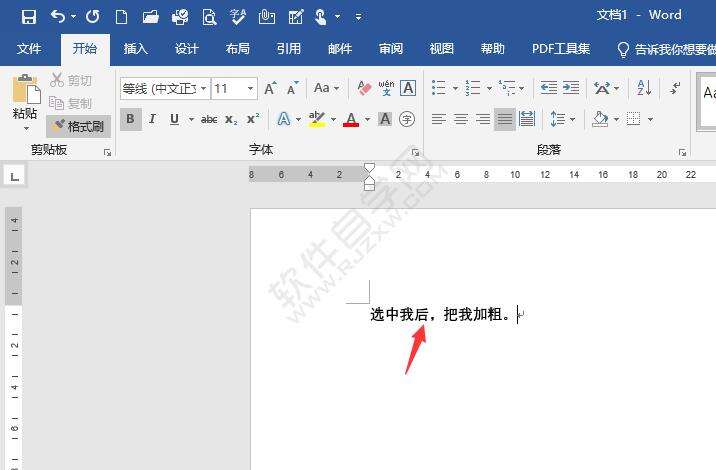This screenshot has height=470, width=716.
Task: Save the document with the floppy icon
Action: 29,17
